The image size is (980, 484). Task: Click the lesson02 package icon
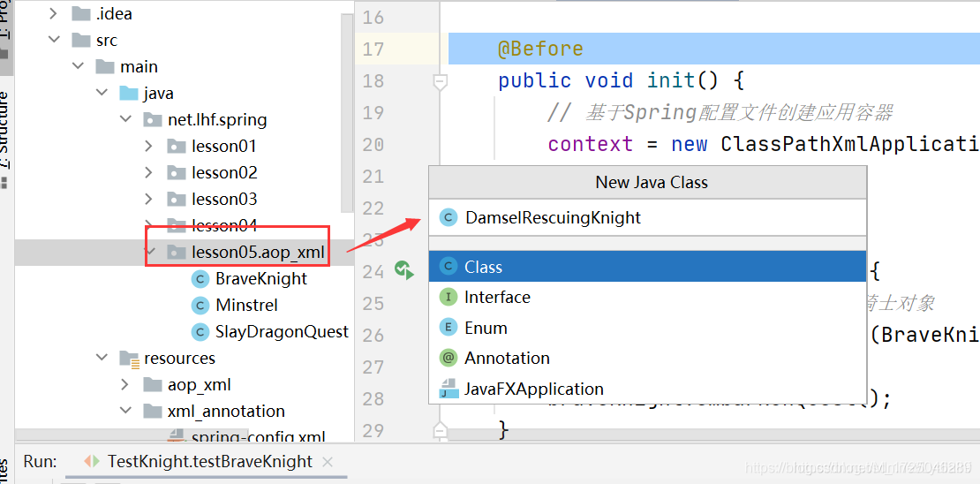point(177,172)
